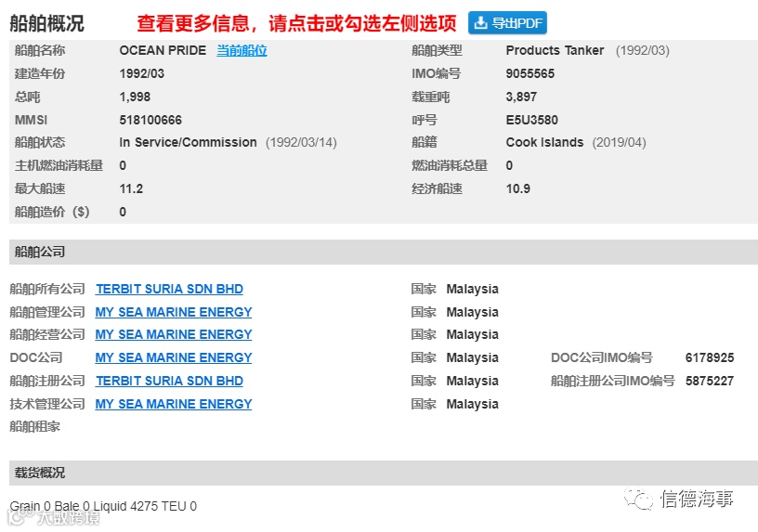Select ship name text OCEAN PRIDE

(163, 50)
